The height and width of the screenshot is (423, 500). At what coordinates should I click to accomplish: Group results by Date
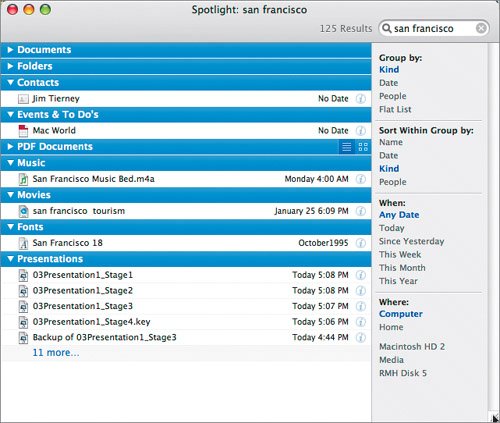tap(388, 83)
